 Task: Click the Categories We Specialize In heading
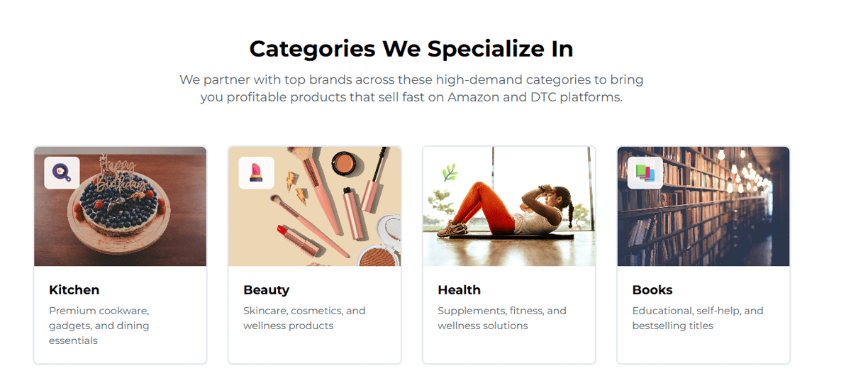pyautogui.click(x=411, y=49)
